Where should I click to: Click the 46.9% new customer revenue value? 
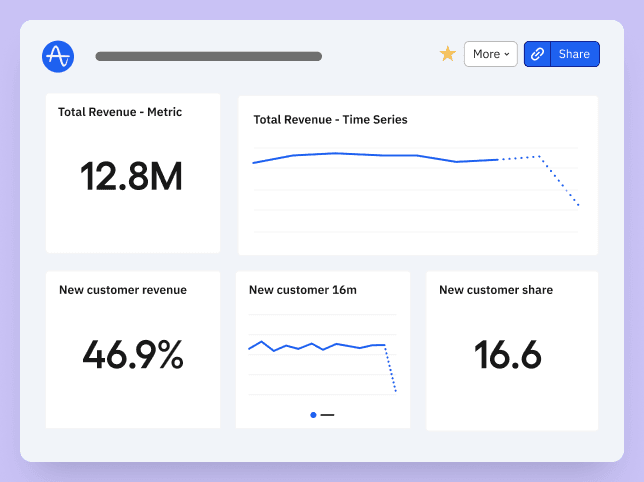click(x=133, y=355)
